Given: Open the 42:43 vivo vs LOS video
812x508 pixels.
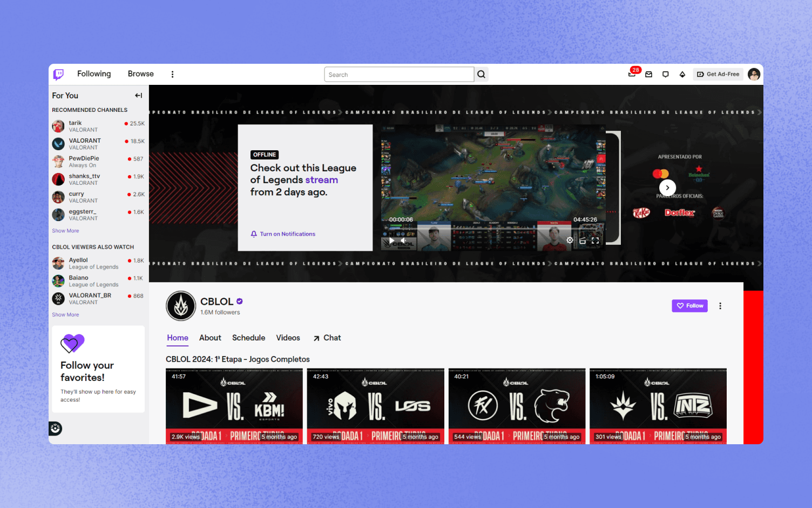Looking at the screenshot, I should click(376, 406).
